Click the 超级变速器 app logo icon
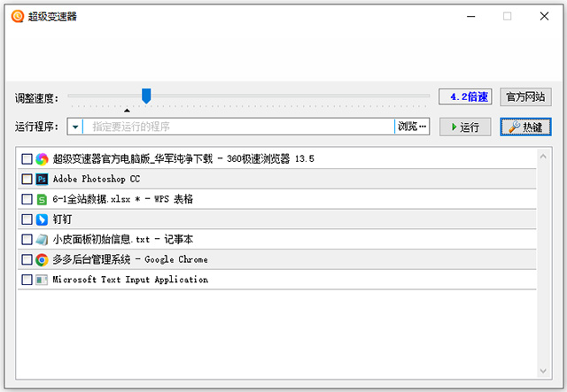This screenshot has width=567, height=392. pos(18,16)
